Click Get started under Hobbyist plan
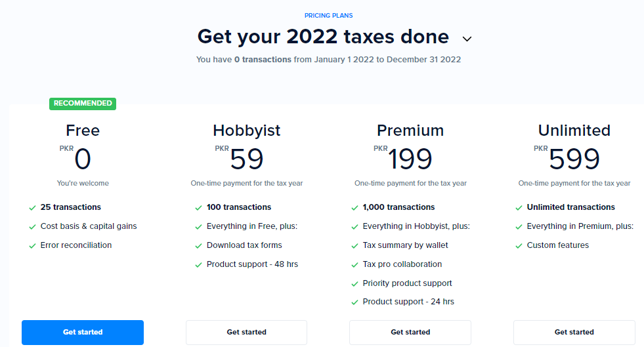This screenshot has width=644, height=347. tap(246, 332)
